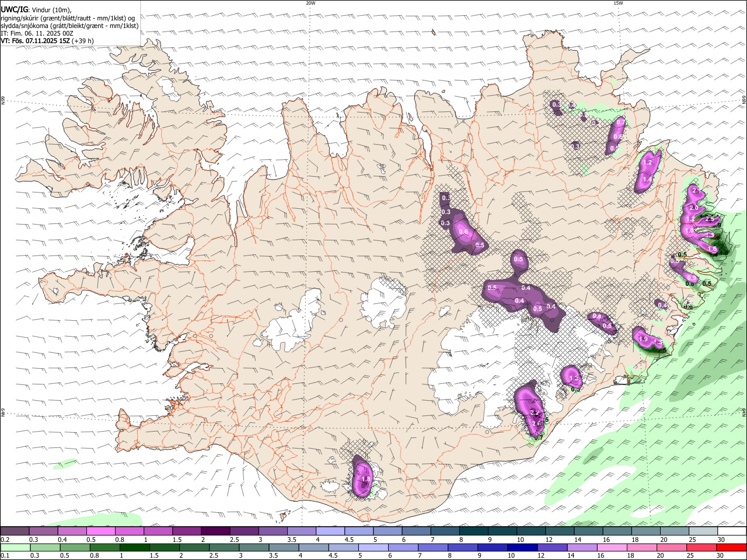Click the '25' label on the upper legend scale
Viewport: 747px width, 560px height.
694,540
